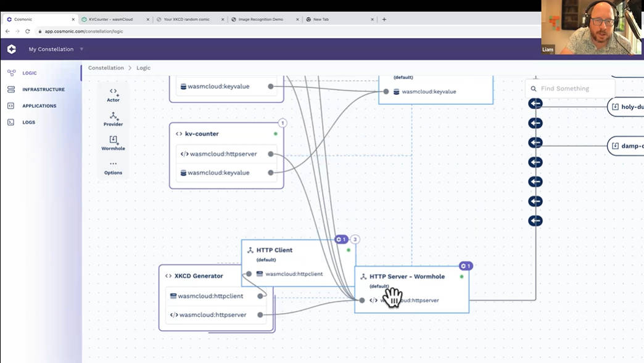Click wasmcloud:httpserver row in kv-counter
Image resolution: width=644 pixels, height=363 pixels.
point(227,154)
